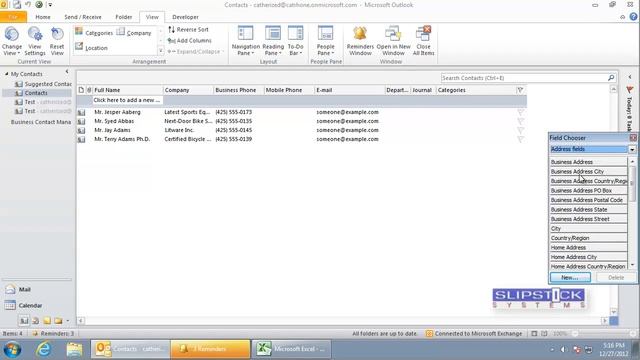Click Close All Items icon
This screenshot has height=360, width=640.
[423, 34]
